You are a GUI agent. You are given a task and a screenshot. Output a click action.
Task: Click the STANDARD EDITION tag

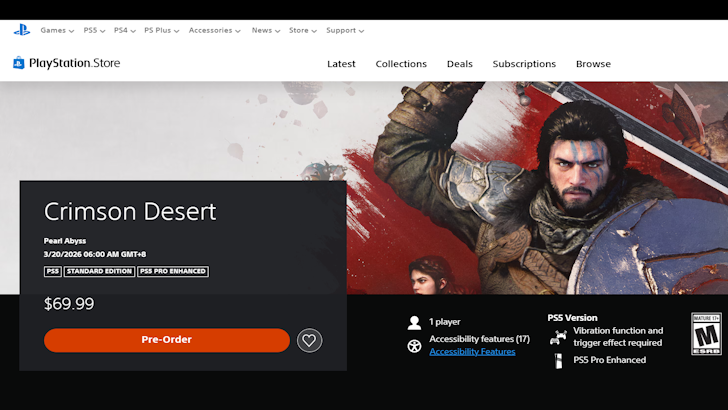point(99,271)
